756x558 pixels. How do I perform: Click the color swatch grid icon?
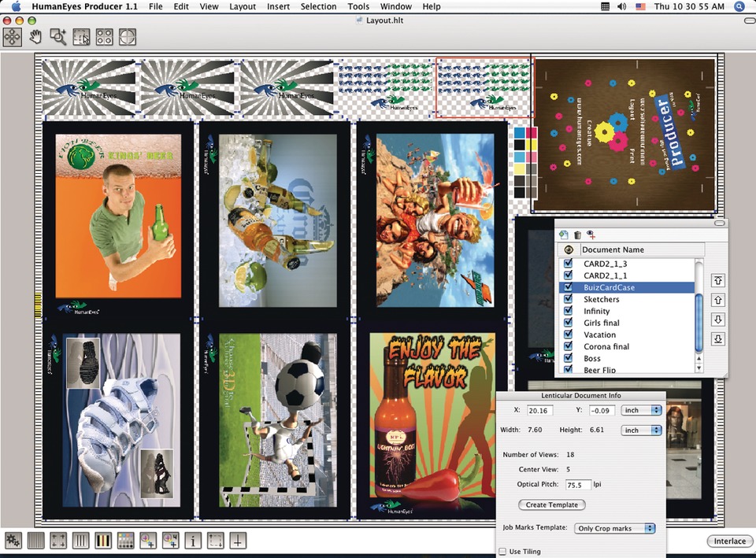click(x=125, y=541)
